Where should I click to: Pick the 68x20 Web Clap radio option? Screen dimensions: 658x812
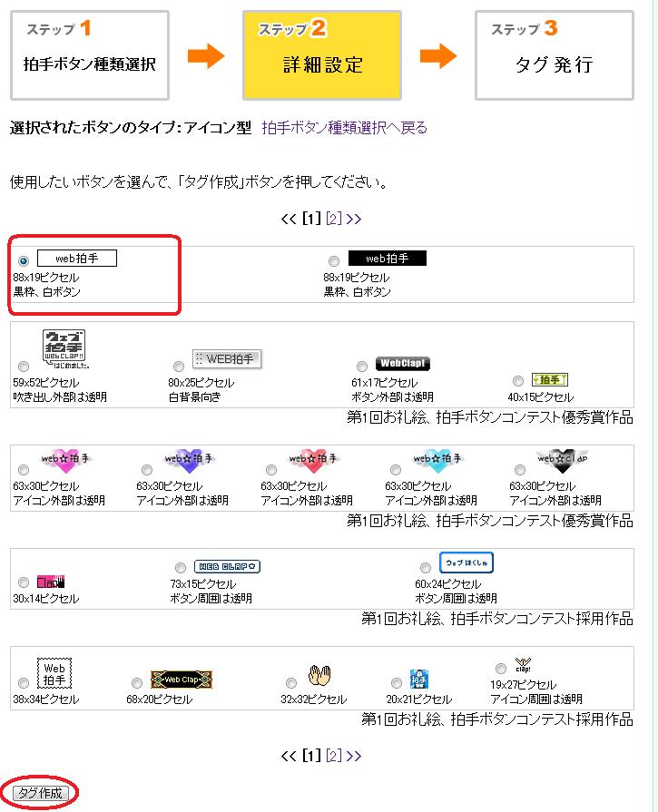(135, 683)
